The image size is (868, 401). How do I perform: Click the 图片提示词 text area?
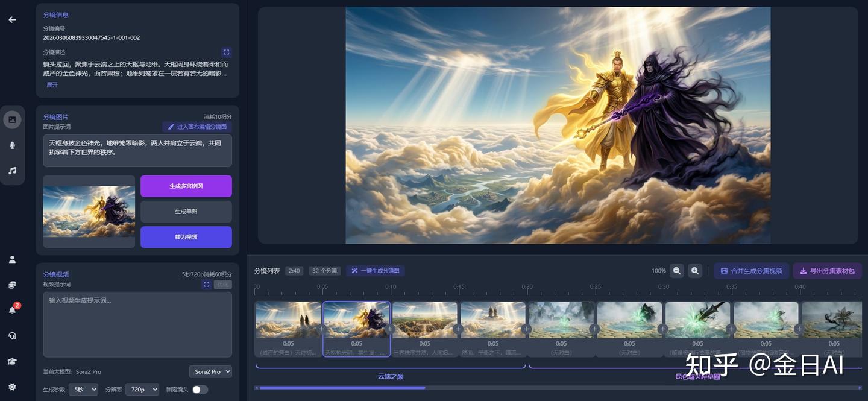(x=137, y=151)
